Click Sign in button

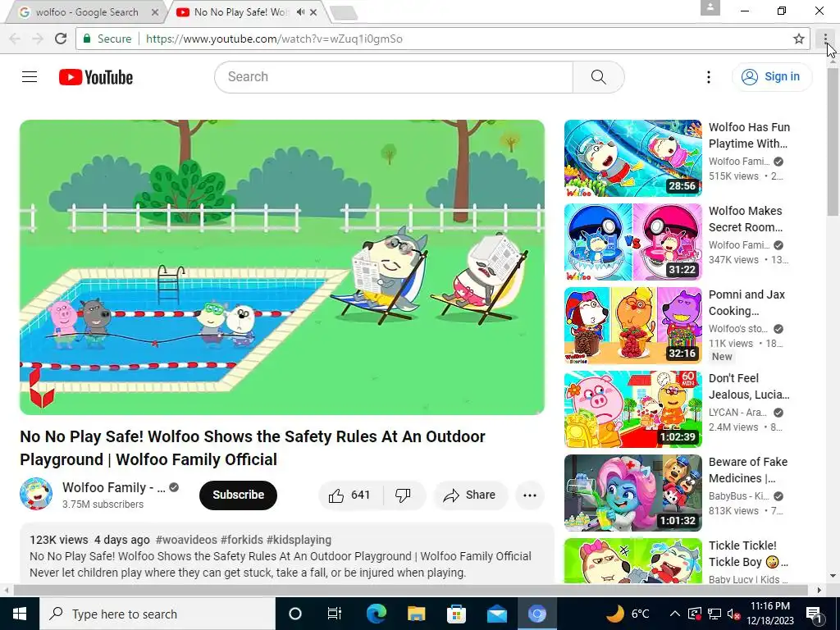[x=772, y=77]
